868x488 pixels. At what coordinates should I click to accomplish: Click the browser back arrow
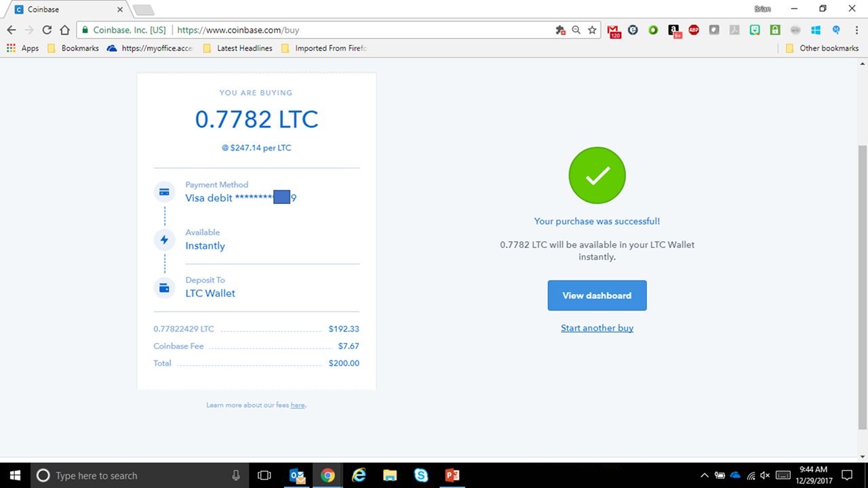tap(12, 30)
